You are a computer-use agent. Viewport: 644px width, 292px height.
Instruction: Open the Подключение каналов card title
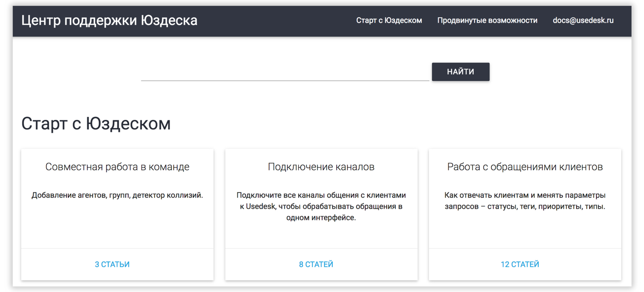tap(321, 167)
